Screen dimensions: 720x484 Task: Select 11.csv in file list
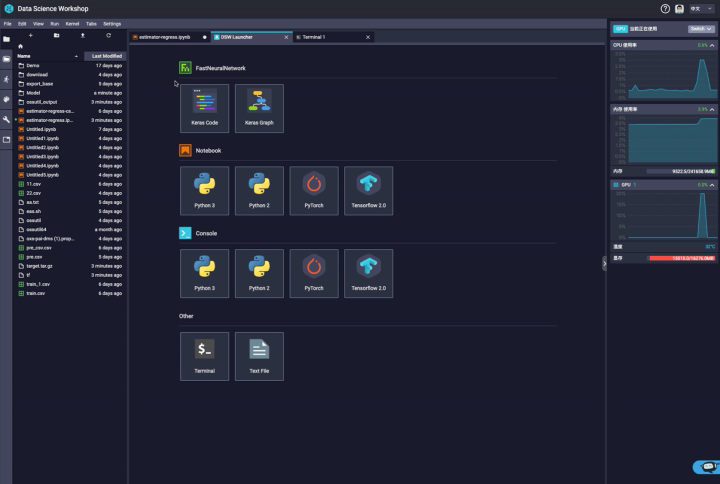click(x=70, y=184)
